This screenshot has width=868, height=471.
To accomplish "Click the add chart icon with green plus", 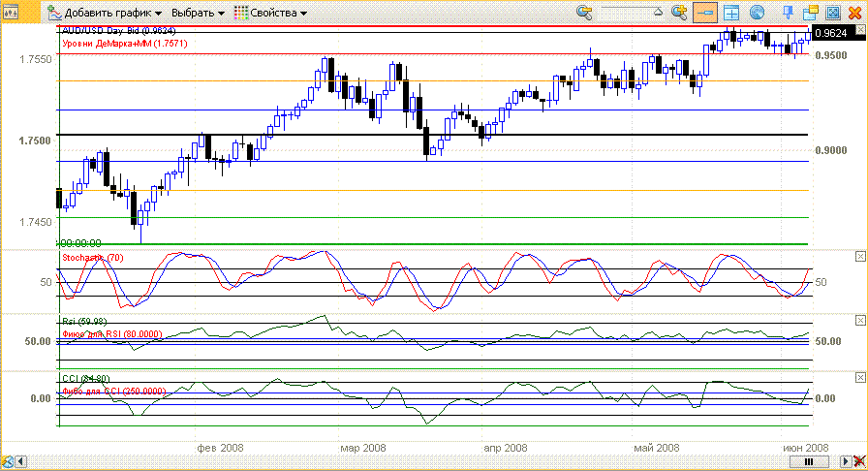I will [x=53, y=13].
